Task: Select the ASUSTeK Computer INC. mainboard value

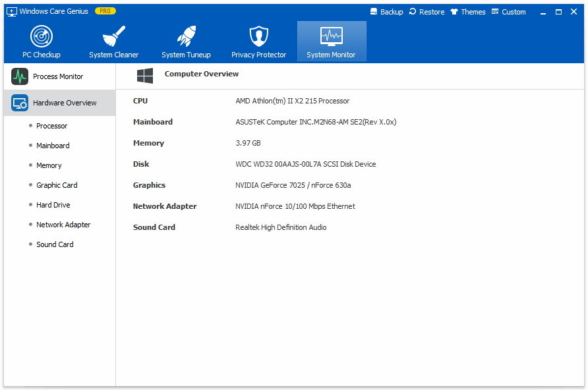Action: (316, 122)
